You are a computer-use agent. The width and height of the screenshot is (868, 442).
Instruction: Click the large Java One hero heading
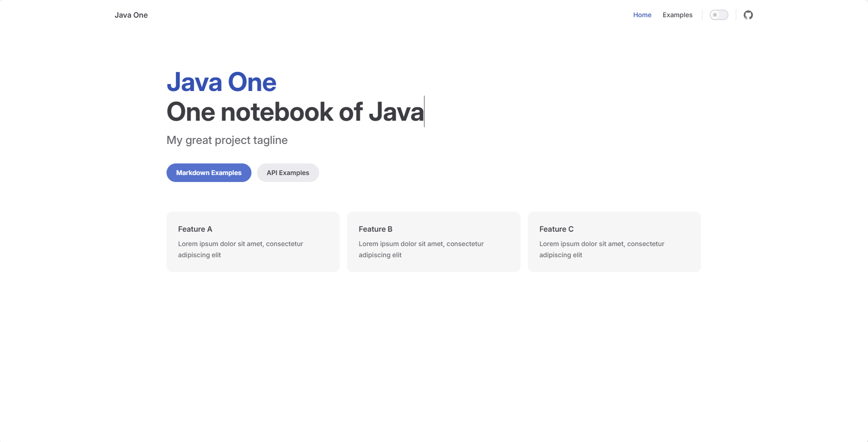[x=221, y=82]
